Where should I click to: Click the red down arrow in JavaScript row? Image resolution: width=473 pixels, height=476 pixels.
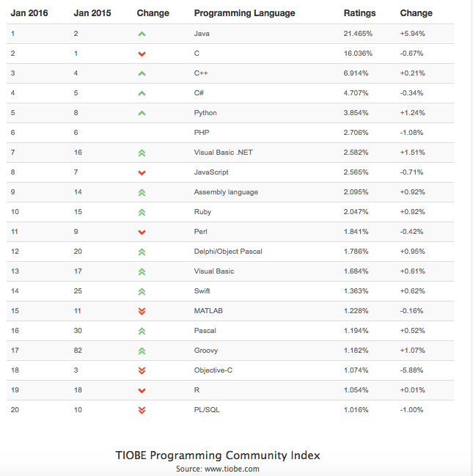[142, 173]
